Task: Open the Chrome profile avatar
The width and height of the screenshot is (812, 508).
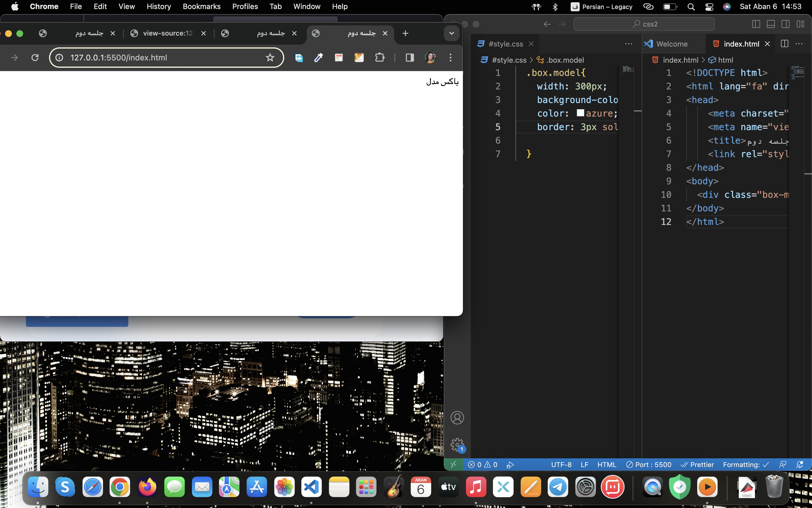Action: [430, 58]
